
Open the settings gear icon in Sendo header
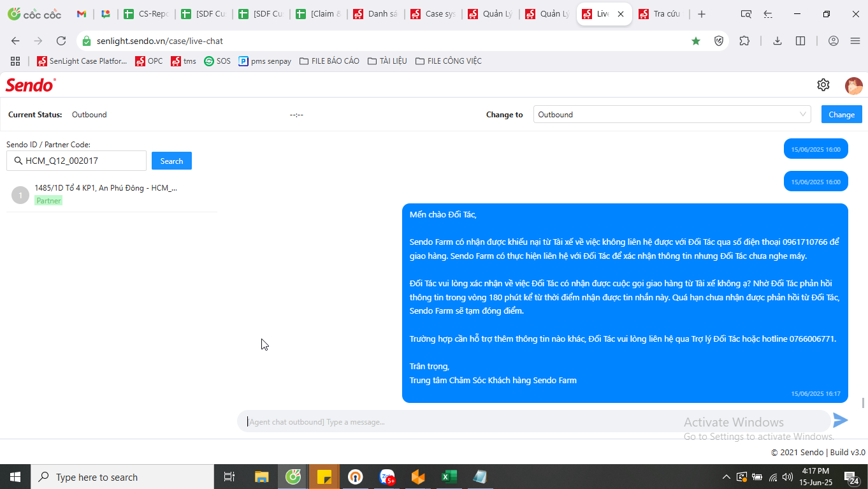point(823,85)
